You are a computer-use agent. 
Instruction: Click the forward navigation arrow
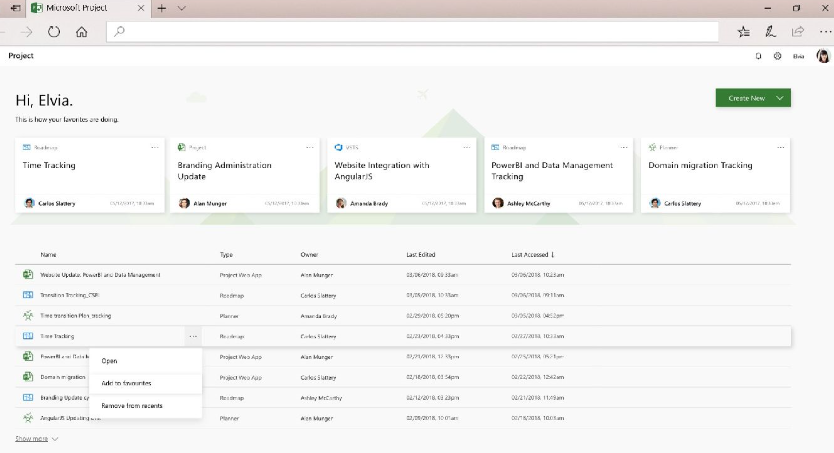(x=26, y=32)
